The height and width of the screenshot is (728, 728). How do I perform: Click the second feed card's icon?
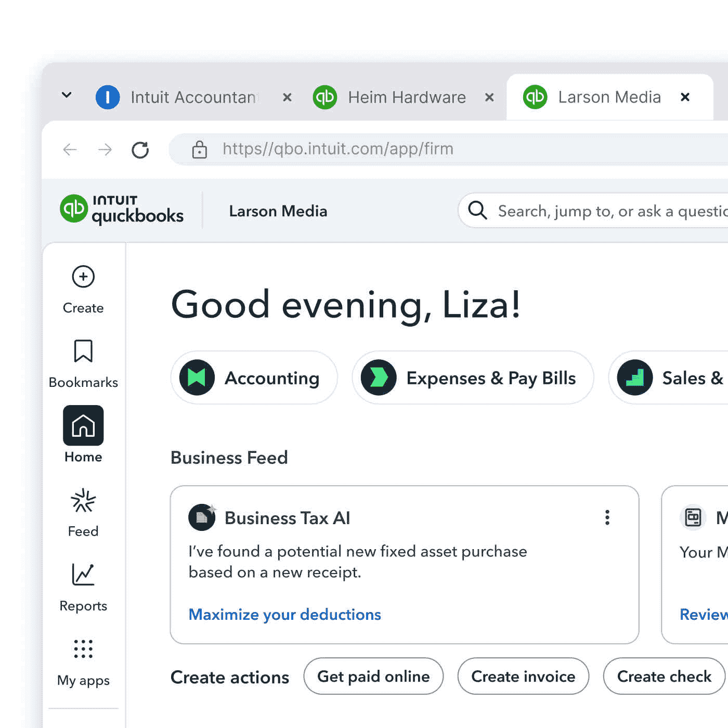(x=693, y=517)
